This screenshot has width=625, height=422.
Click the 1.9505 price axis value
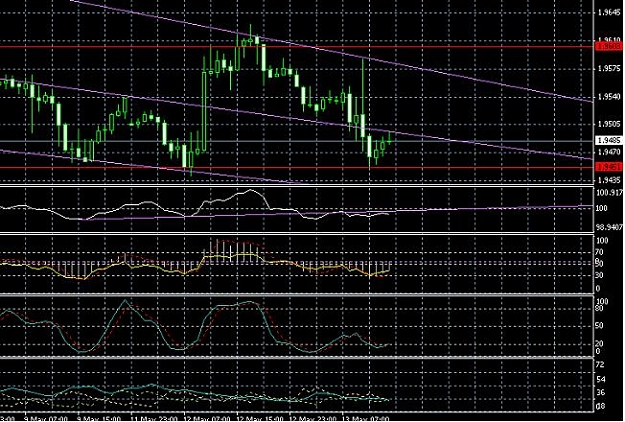click(610, 124)
